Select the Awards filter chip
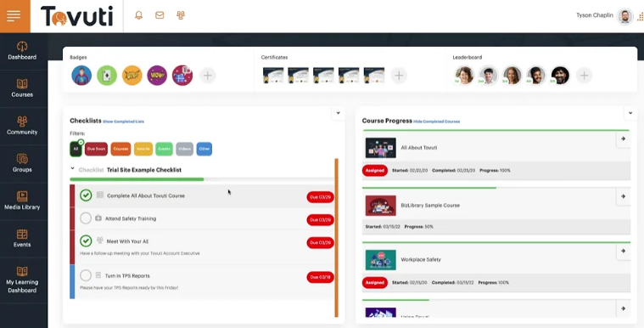 click(143, 149)
